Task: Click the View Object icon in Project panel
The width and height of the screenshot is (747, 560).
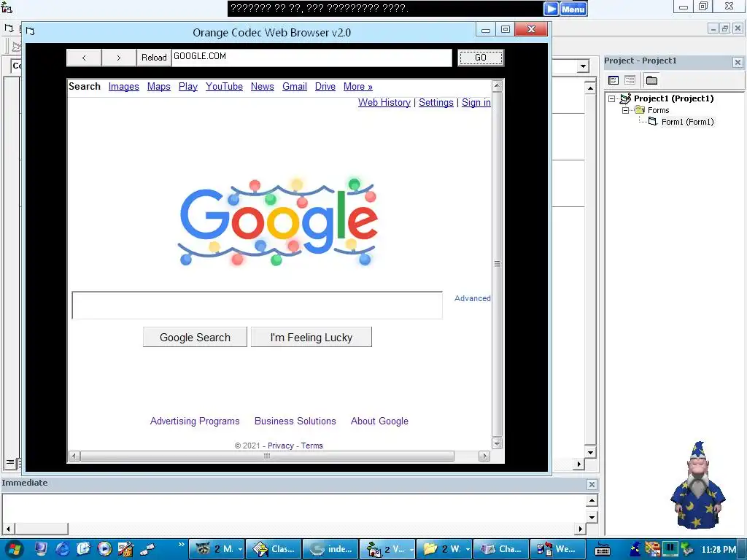Action: [x=630, y=80]
